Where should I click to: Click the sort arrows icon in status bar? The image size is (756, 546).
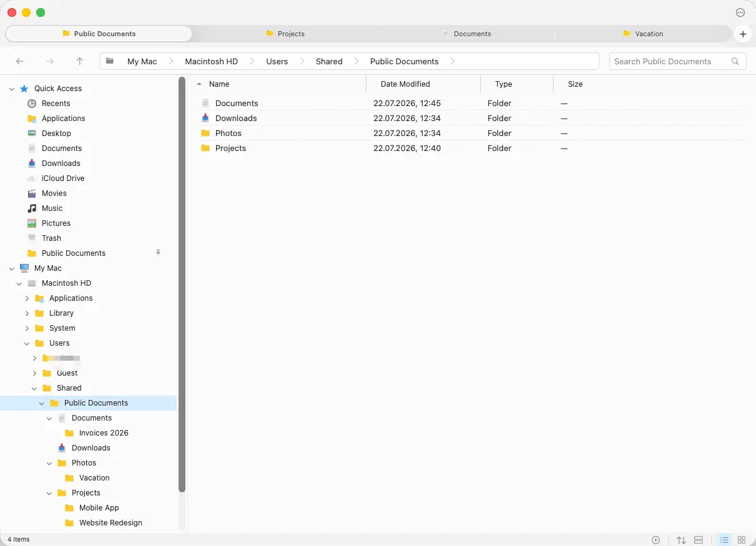click(681, 540)
